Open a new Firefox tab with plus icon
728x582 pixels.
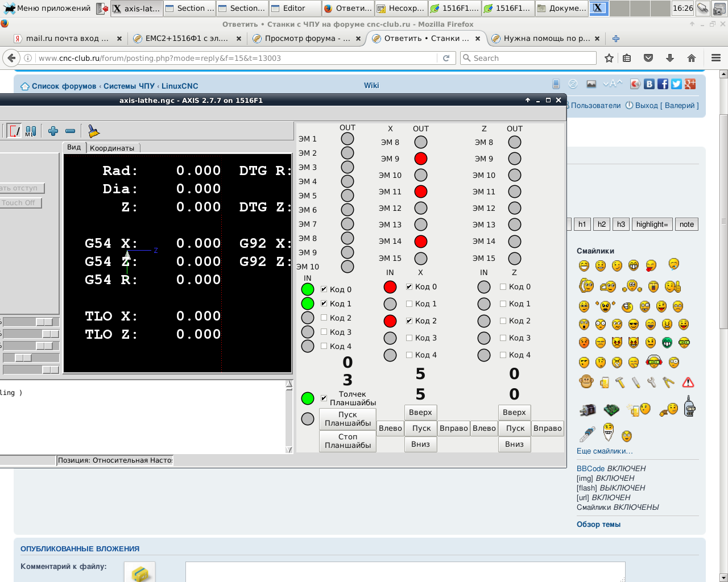(616, 39)
